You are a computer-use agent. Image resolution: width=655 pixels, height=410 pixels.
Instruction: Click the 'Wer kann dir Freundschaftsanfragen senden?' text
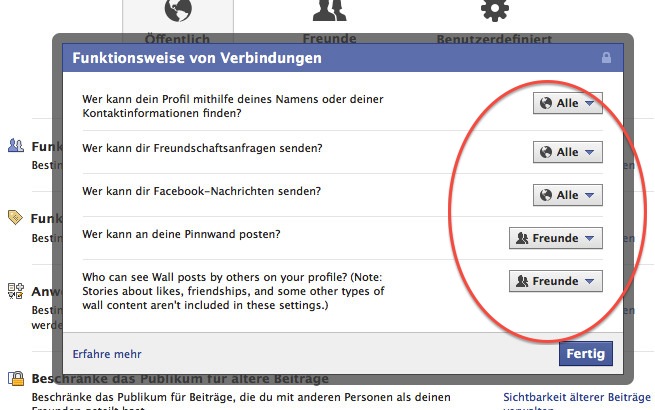202,148
